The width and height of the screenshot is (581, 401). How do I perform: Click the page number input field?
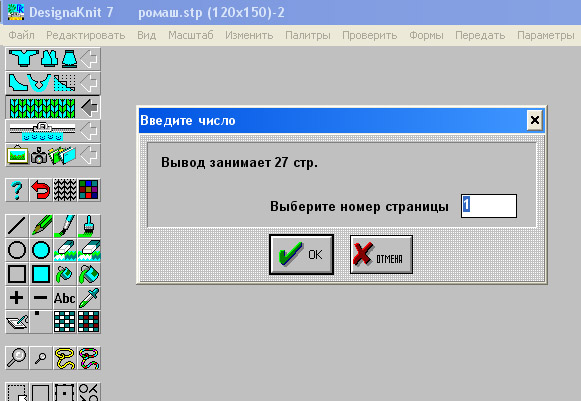tap(489, 206)
